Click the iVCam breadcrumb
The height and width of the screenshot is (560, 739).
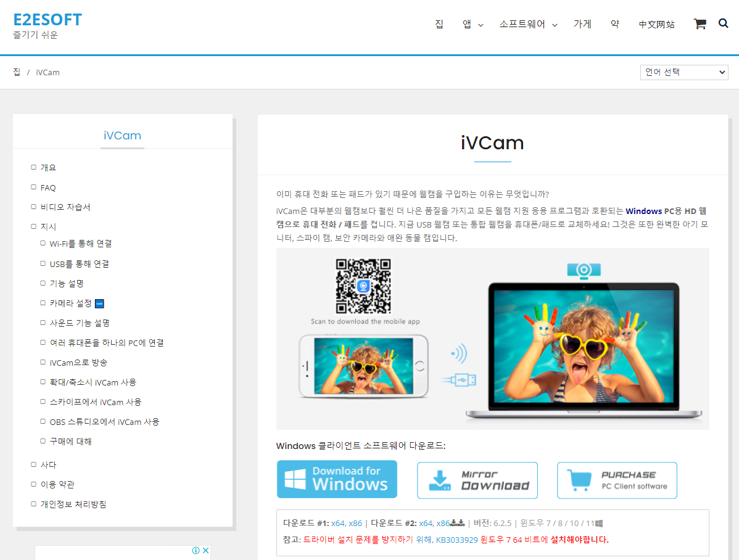(x=47, y=72)
